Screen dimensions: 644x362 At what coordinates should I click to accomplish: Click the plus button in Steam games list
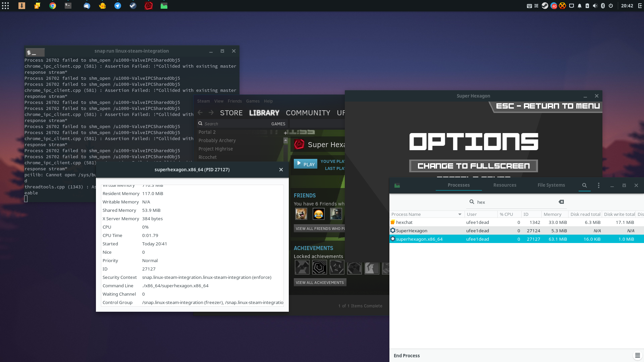285,133
